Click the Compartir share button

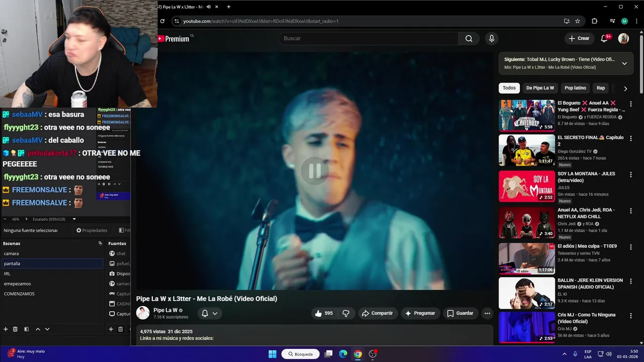click(x=377, y=313)
